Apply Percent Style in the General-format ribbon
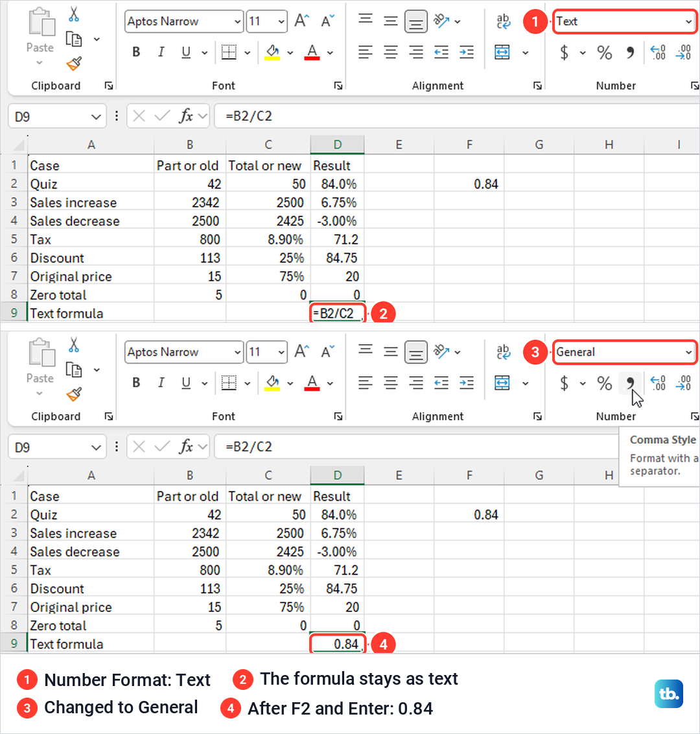The width and height of the screenshot is (700, 734). point(604,383)
